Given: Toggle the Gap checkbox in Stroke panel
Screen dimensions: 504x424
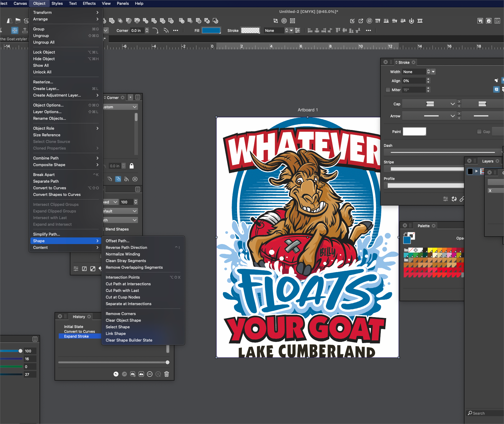Looking at the screenshot, I should [479, 132].
